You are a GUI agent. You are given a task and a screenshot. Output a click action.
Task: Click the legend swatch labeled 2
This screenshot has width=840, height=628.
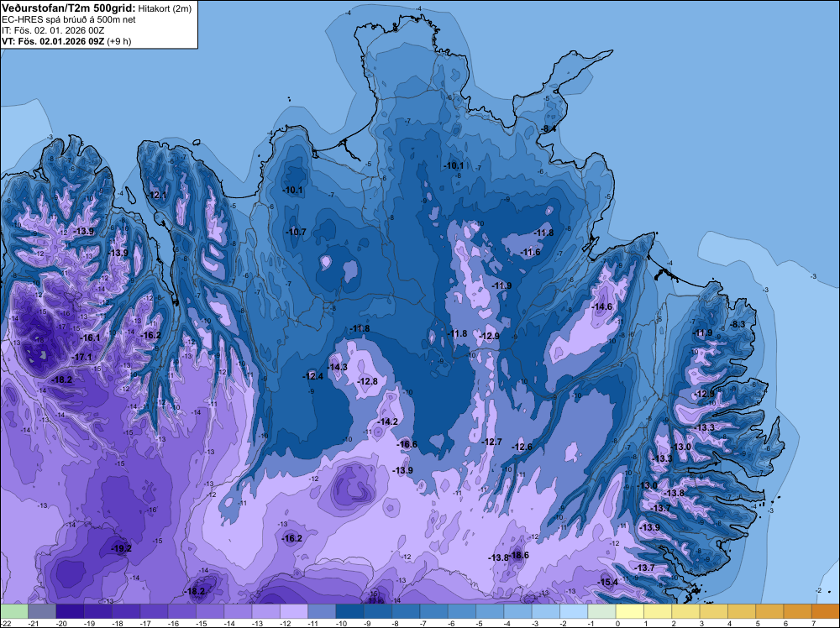click(x=685, y=611)
